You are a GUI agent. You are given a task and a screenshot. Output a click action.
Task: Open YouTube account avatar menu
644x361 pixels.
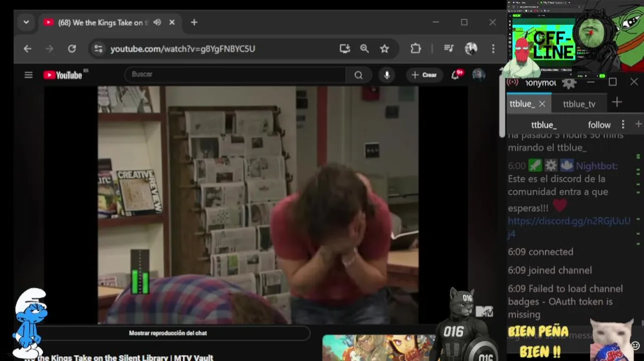coord(479,75)
